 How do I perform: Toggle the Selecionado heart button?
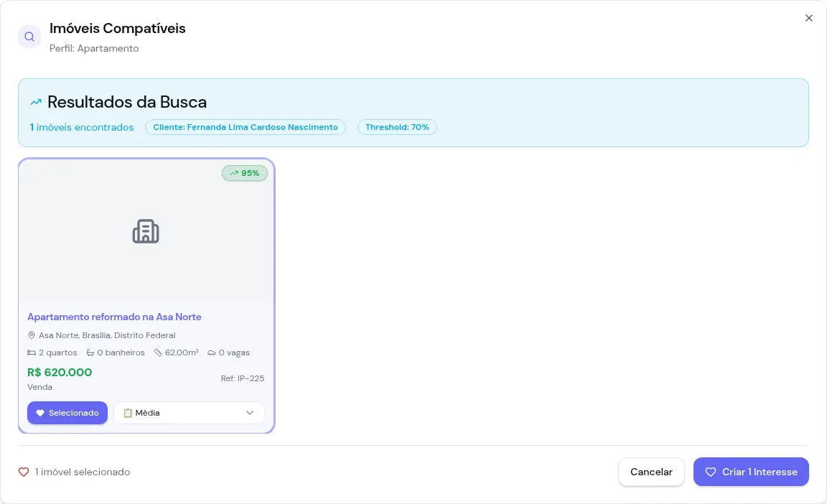[67, 413]
